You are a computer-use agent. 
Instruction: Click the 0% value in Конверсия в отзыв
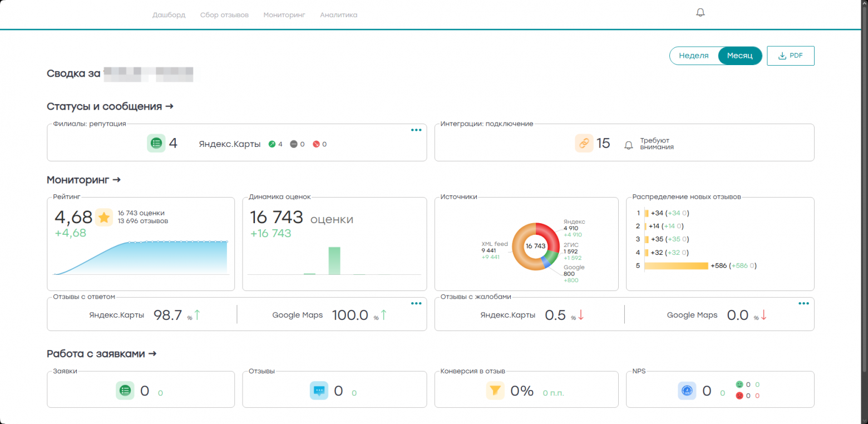[522, 391]
